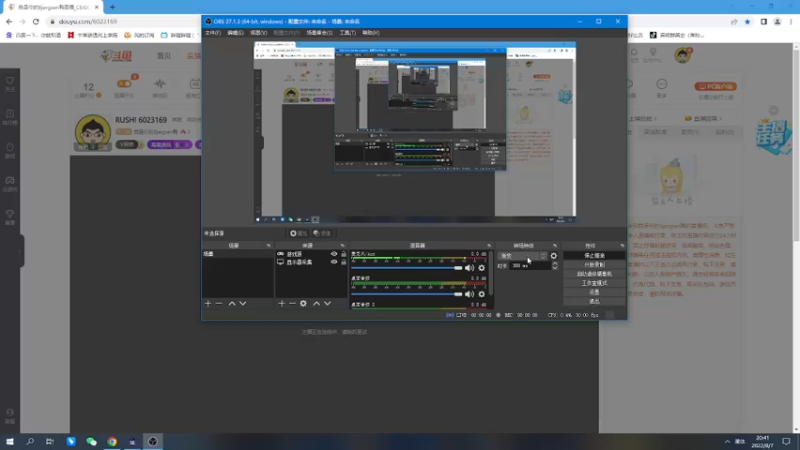Toggle visibility of the game capture source
The width and height of the screenshot is (800, 450).
pyautogui.click(x=334, y=254)
